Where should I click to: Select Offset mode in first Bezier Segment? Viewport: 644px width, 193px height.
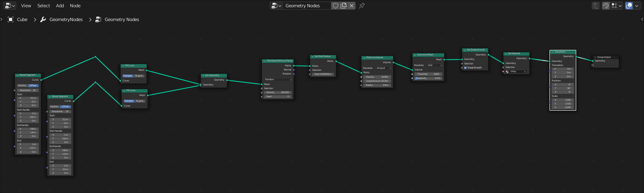(33, 86)
